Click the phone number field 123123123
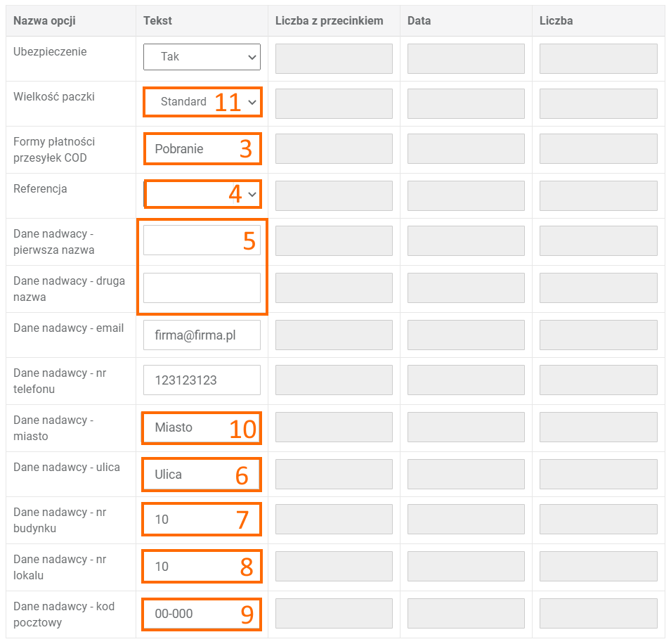 [x=202, y=380]
